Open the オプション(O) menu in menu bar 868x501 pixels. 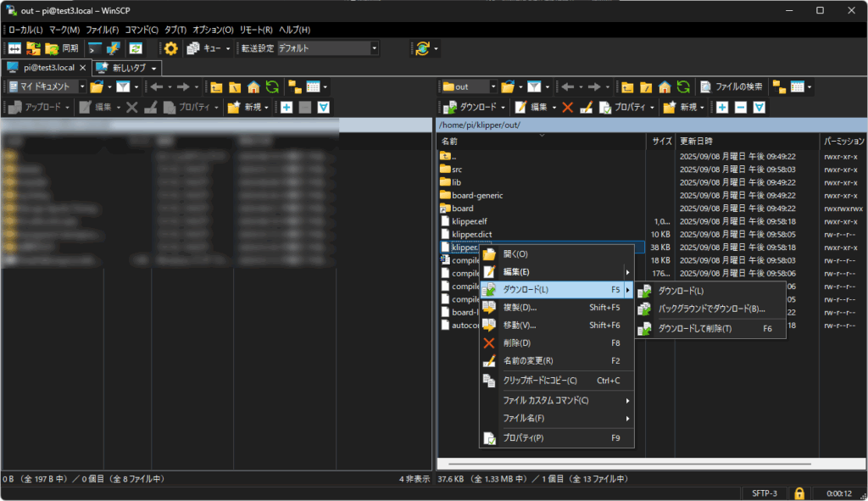[x=213, y=30]
